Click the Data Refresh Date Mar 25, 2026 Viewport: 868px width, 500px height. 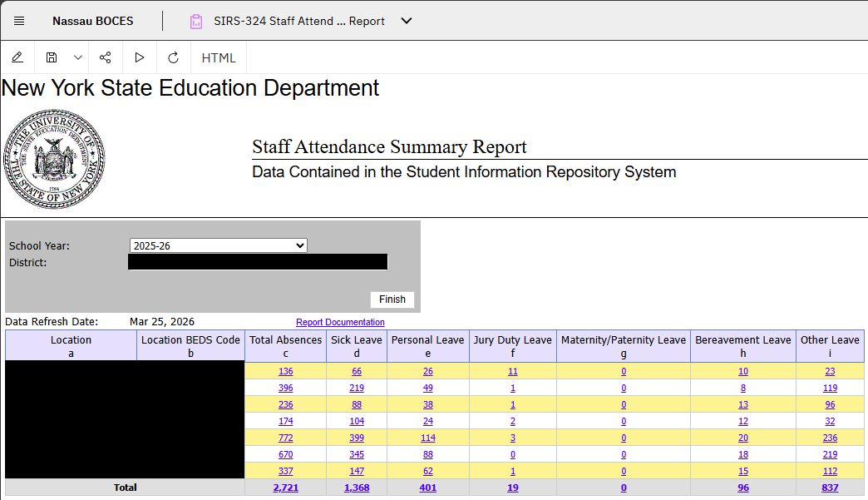pos(161,322)
